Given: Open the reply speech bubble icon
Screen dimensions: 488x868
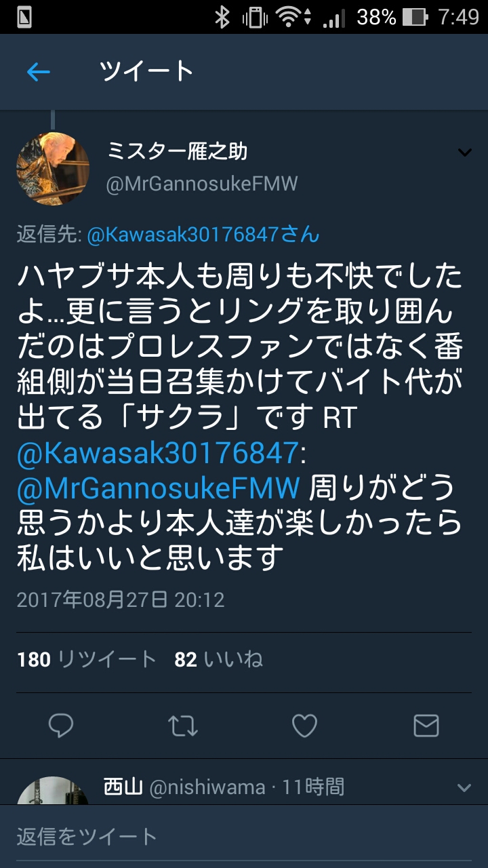Looking at the screenshot, I should (x=61, y=726).
